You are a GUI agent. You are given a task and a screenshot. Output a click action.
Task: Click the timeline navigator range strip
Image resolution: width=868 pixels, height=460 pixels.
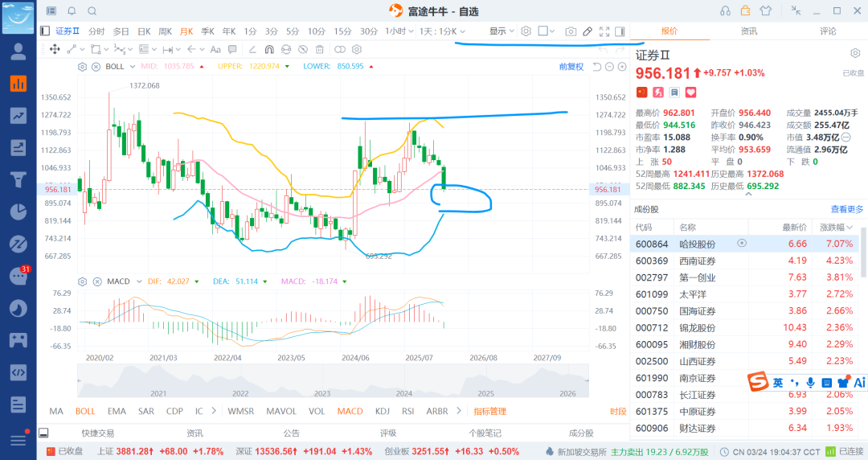[x=333, y=380]
